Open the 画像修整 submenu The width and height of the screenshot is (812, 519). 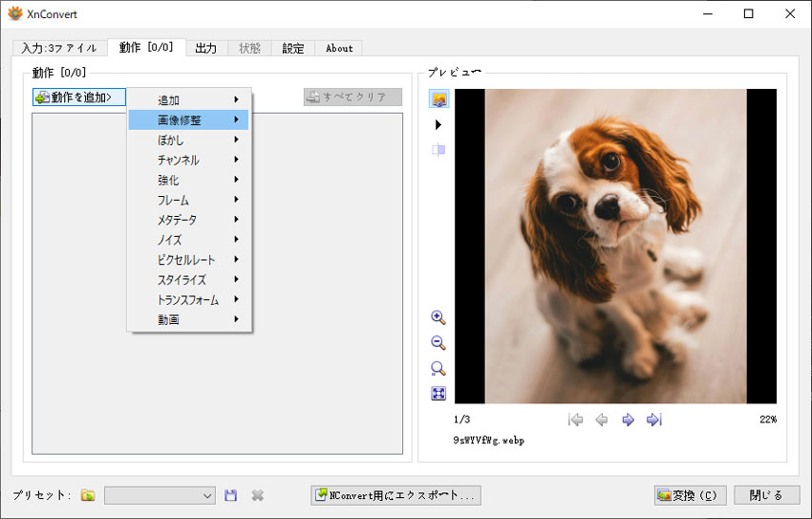188,120
